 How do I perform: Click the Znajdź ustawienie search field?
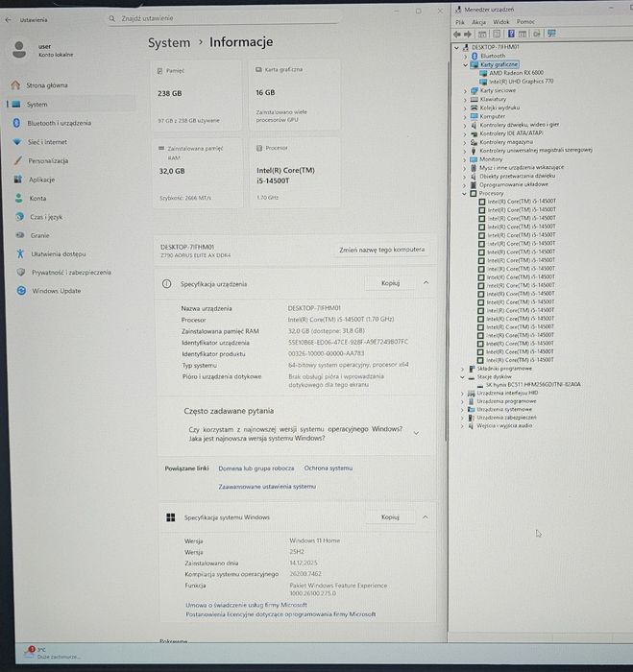tap(223, 19)
